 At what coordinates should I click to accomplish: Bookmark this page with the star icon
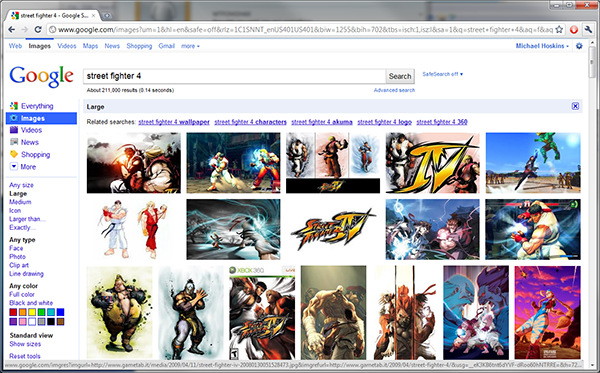(x=559, y=29)
